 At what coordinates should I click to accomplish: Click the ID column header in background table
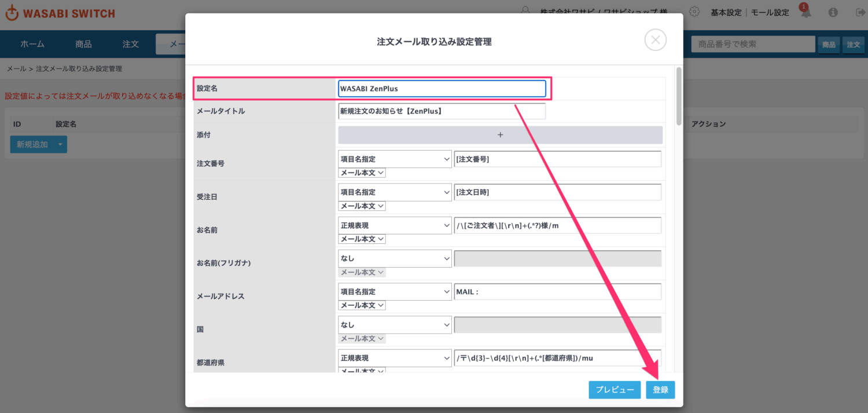pyautogui.click(x=17, y=124)
